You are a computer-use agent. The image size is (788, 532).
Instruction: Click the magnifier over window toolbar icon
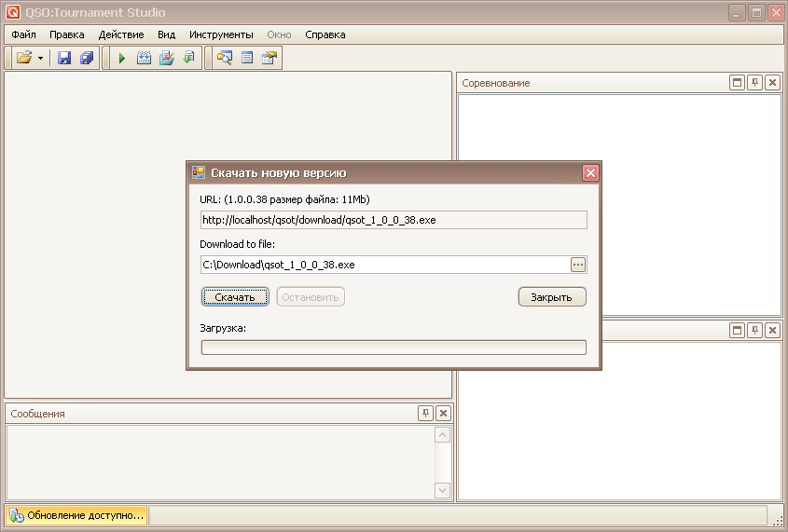(224, 58)
